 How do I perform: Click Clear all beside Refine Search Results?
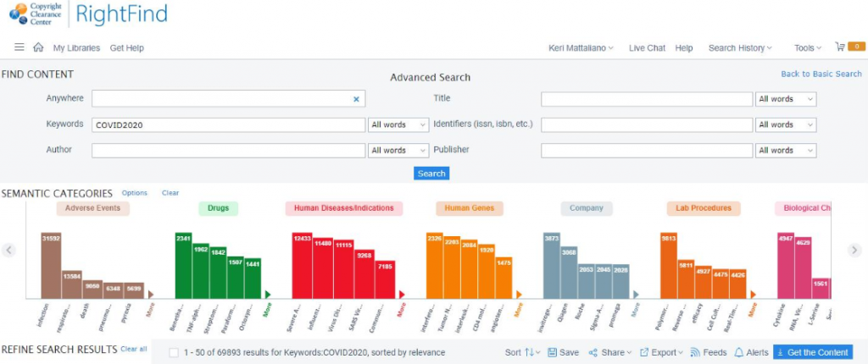pos(134,349)
